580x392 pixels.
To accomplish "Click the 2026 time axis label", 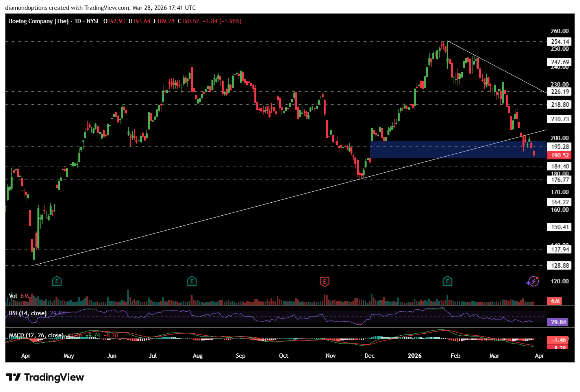I will (x=415, y=356).
